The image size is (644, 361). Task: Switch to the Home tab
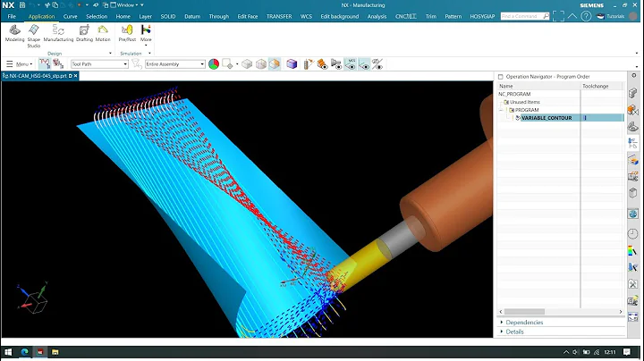123,16
